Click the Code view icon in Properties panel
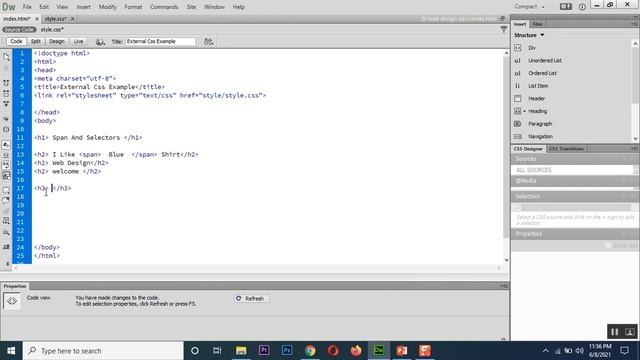 pyautogui.click(x=12, y=301)
